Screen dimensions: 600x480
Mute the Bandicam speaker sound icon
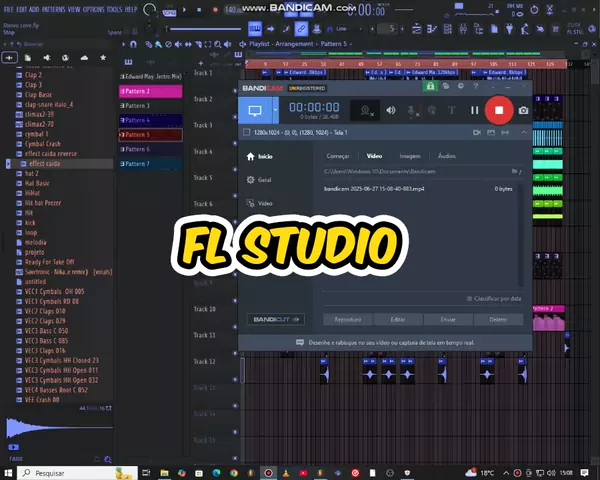391,110
